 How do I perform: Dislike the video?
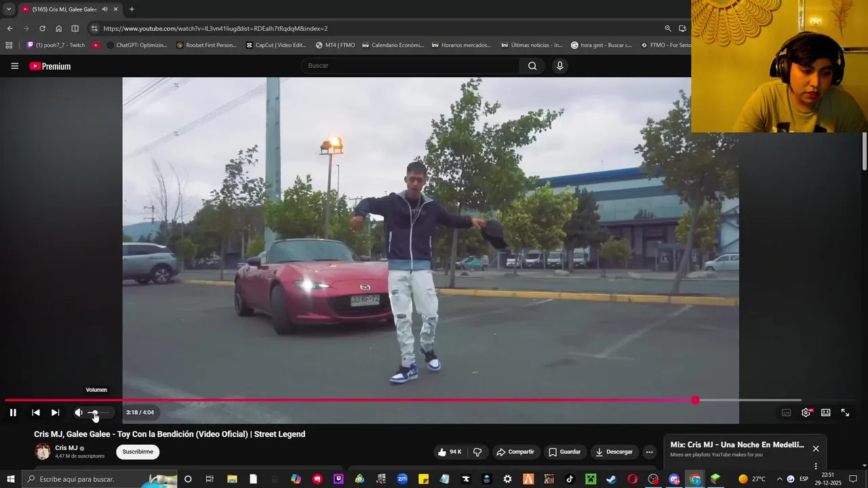pos(477,452)
